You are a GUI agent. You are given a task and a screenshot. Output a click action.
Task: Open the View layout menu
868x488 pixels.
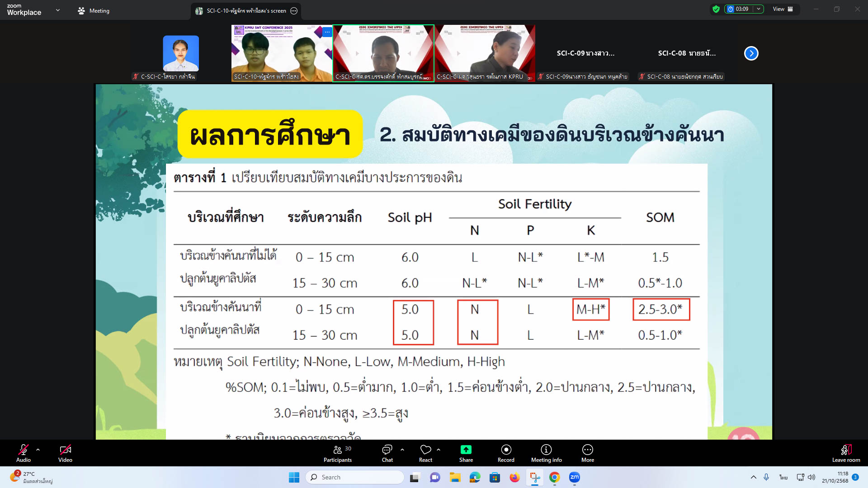click(x=783, y=9)
